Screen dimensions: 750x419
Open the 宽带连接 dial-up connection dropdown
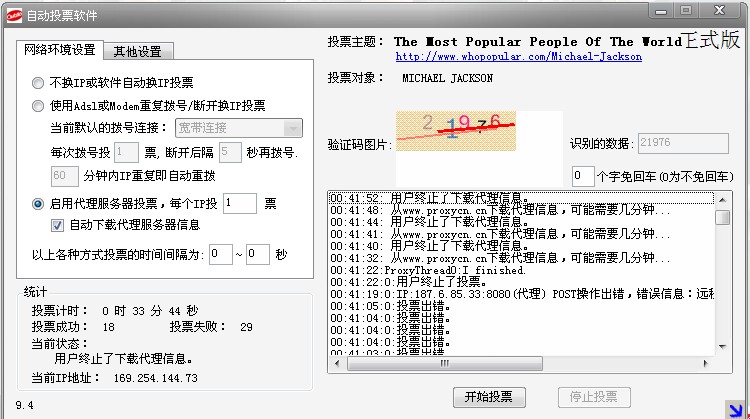[239, 128]
